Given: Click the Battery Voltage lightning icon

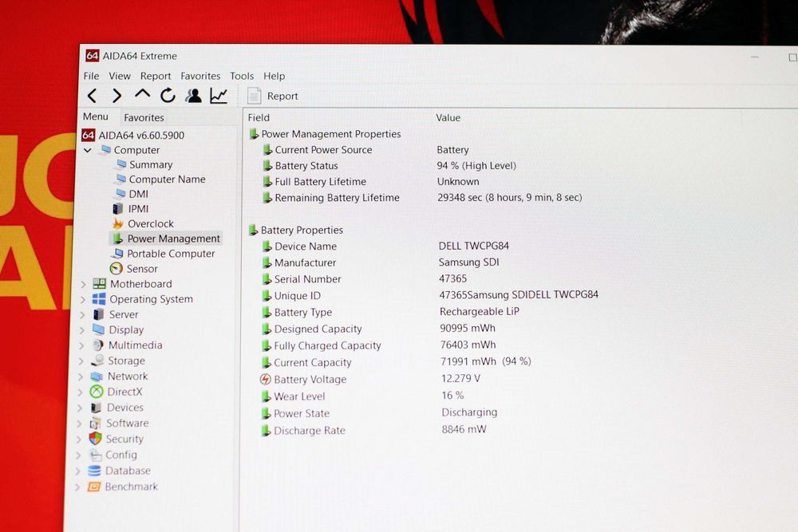Looking at the screenshot, I should [x=265, y=379].
